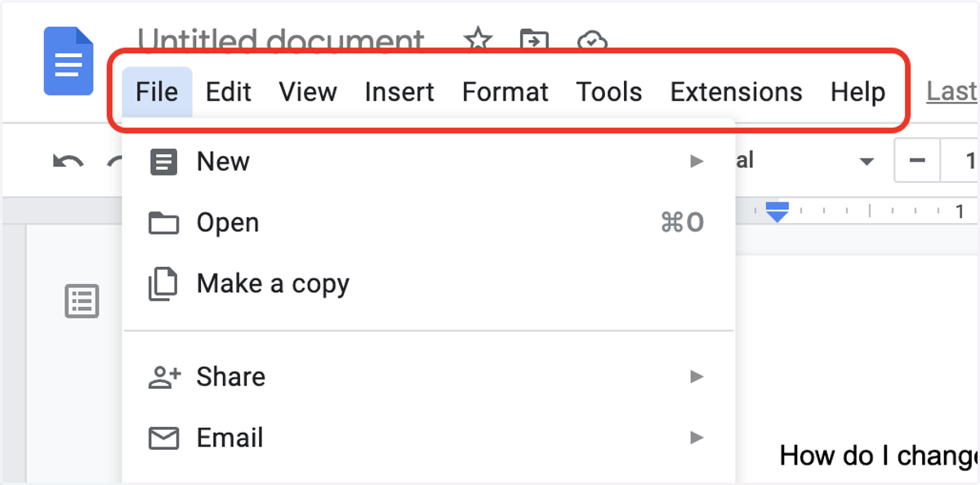Open the View menu
The image size is (980, 485).
(308, 92)
